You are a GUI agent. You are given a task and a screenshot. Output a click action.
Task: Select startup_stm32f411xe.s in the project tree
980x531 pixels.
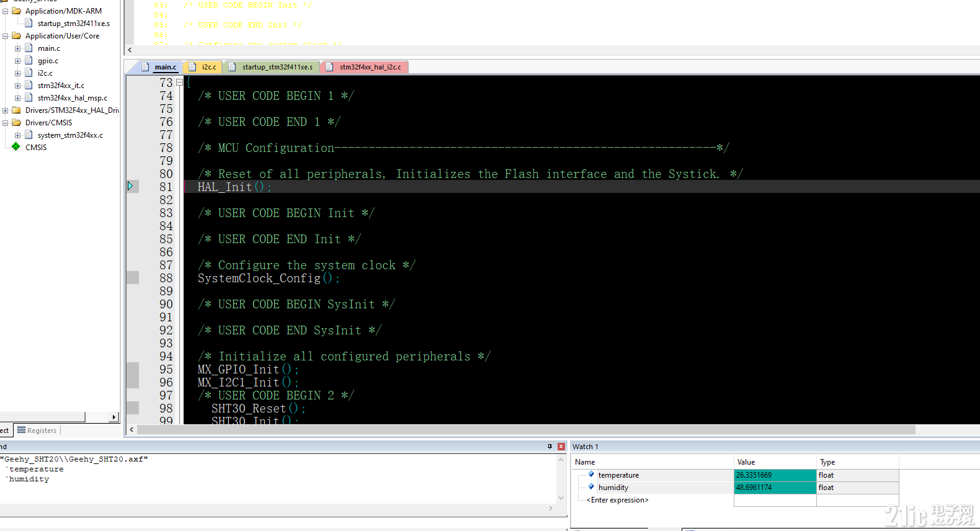(73, 24)
